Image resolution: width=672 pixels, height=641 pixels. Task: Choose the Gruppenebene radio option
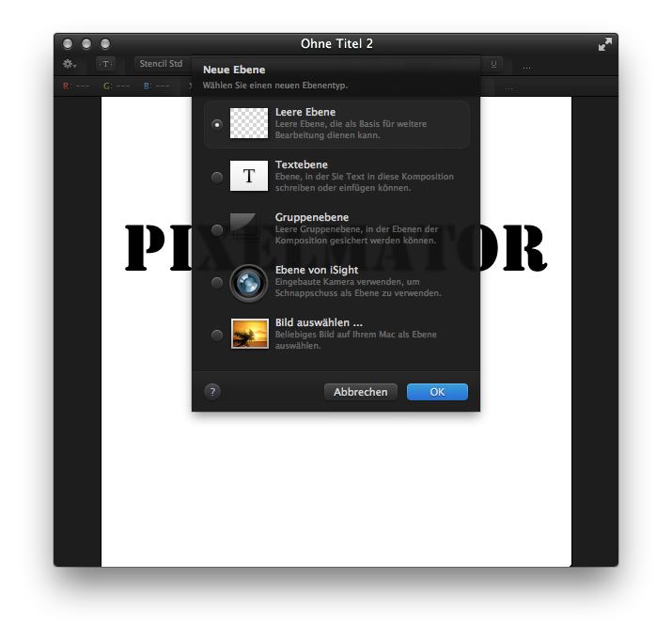(217, 229)
